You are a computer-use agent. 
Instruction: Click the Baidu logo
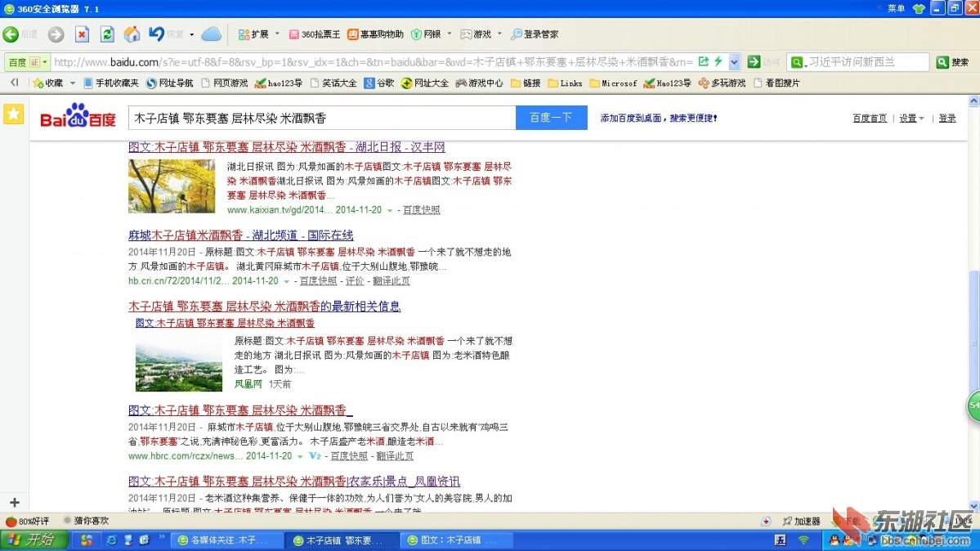pyautogui.click(x=78, y=116)
